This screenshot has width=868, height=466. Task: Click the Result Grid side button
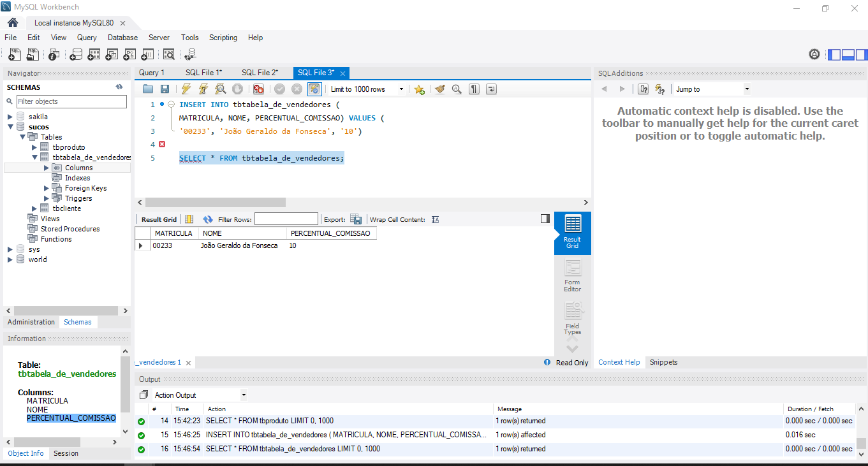pos(573,233)
